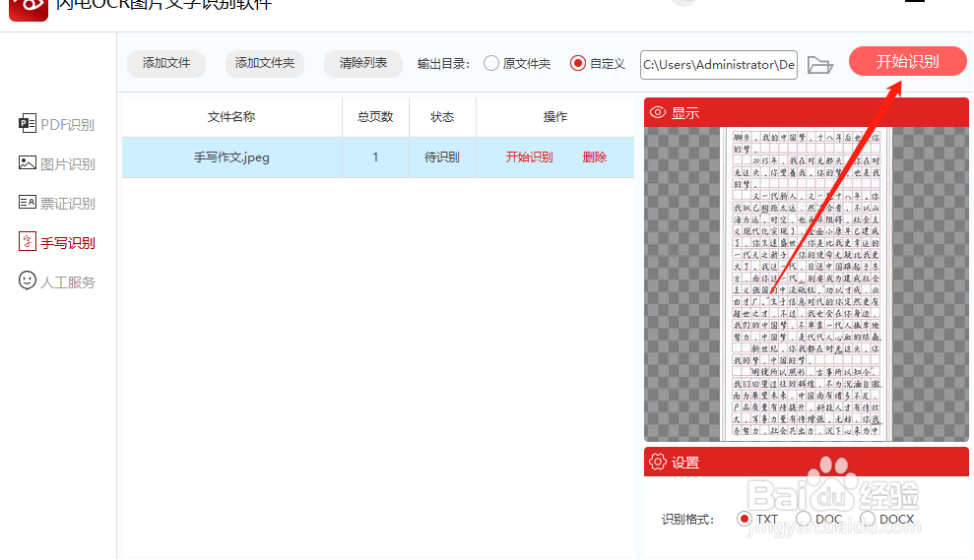
Task: Click the handwritten essay preview image
Action: point(807,283)
